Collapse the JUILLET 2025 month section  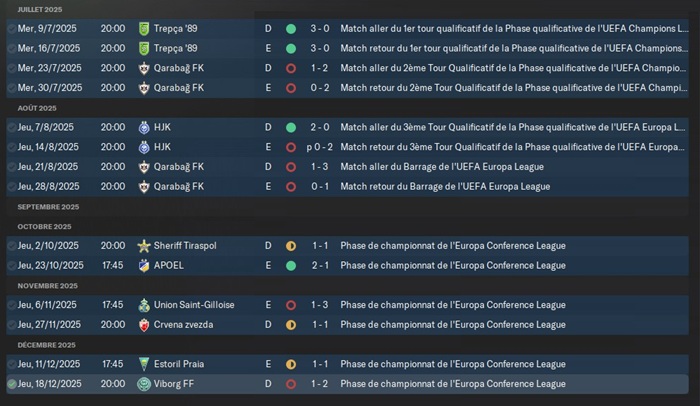(40, 9)
